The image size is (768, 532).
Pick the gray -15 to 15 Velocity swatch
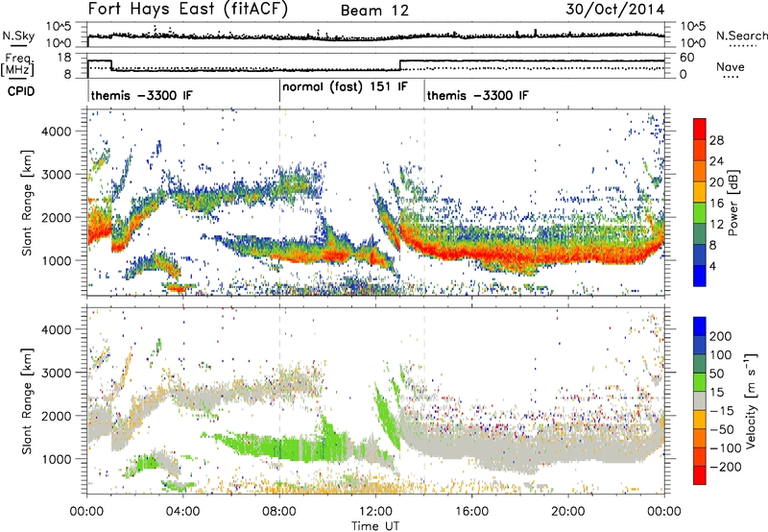(x=700, y=401)
